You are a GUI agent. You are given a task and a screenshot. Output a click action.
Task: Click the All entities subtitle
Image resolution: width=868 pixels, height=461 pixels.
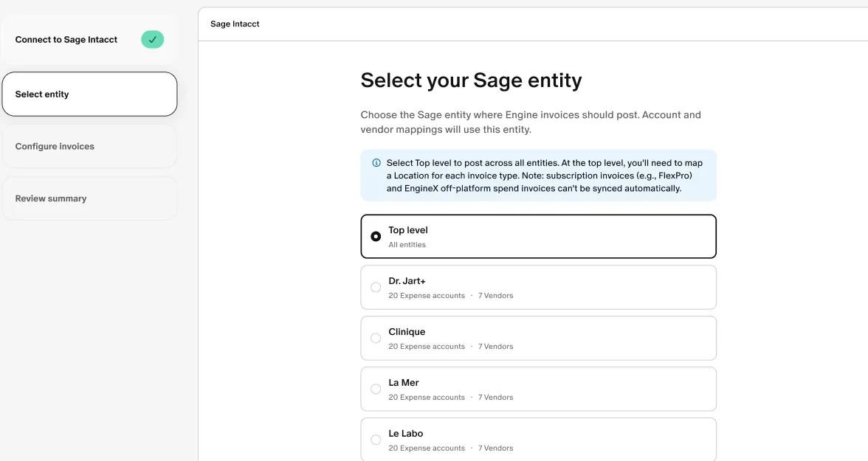click(x=407, y=245)
